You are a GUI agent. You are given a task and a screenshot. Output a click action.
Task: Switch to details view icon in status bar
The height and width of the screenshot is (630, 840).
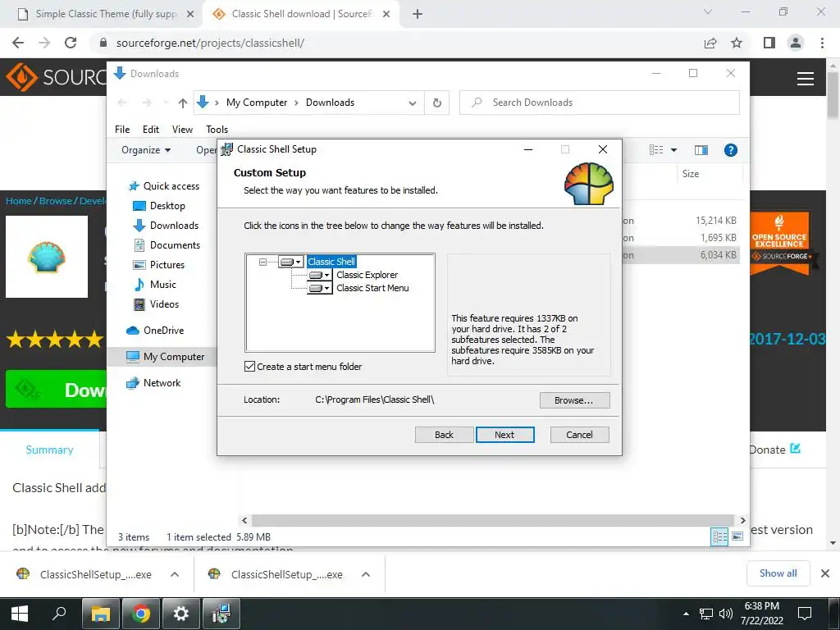pos(719,536)
